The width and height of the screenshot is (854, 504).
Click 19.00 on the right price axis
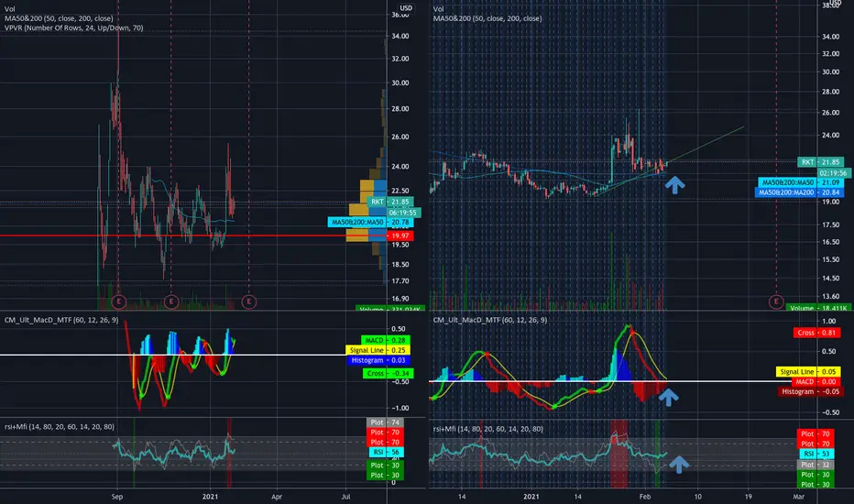(x=830, y=202)
